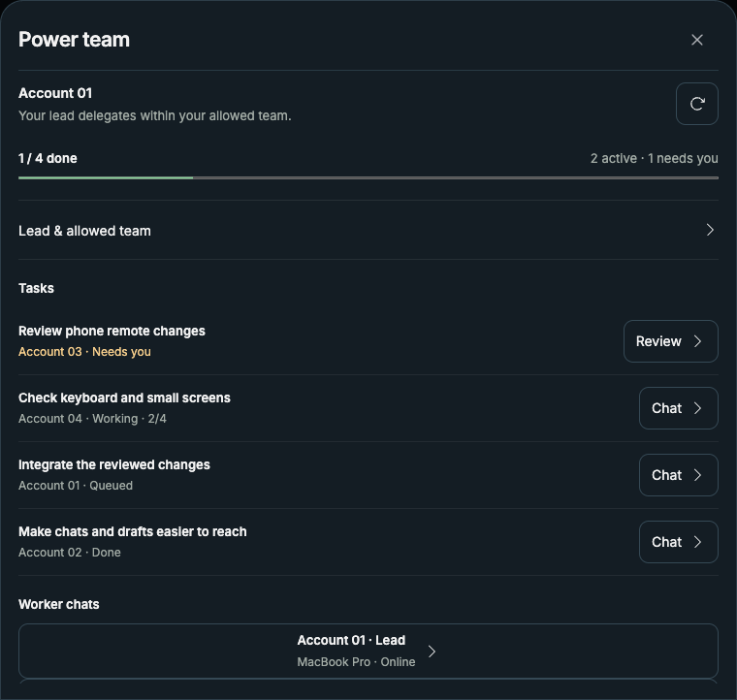737x700 pixels.
Task: Open Chat for Integrate the reviewed changes
Action: pyautogui.click(x=678, y=475)
